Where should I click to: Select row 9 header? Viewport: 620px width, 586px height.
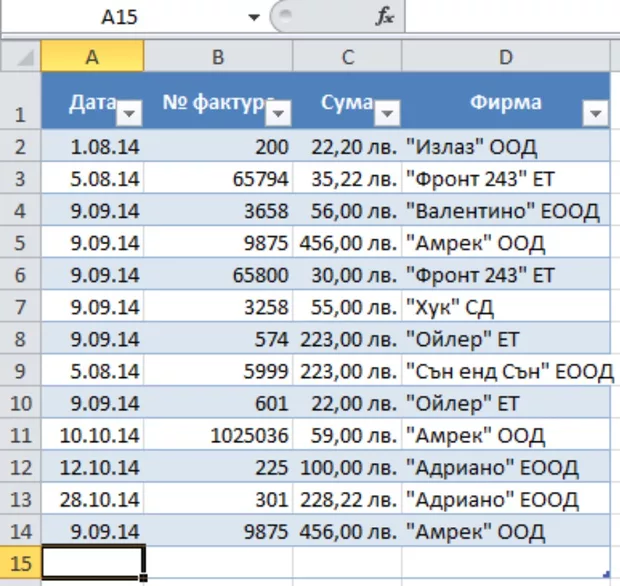(x=20, y=371)
